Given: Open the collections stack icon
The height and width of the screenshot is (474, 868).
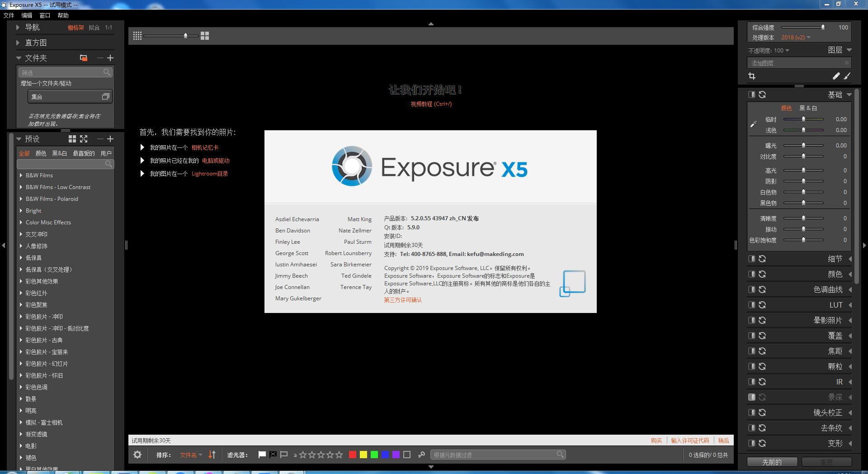Looking at the screenshot, I should tap(105, 96).
